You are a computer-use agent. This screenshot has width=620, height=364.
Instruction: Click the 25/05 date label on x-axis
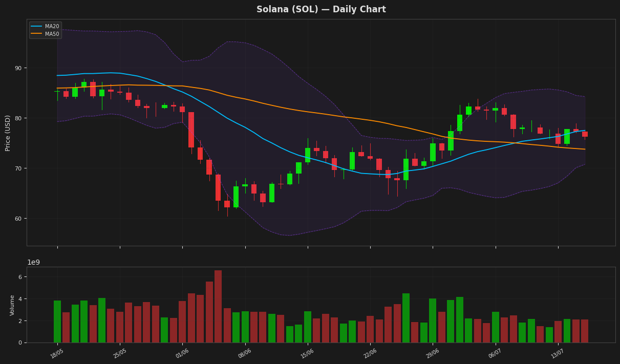pos(120,353)
